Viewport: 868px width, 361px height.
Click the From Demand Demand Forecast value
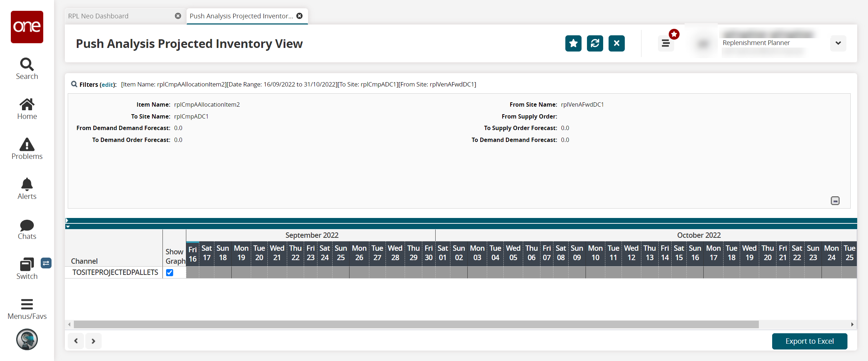coord(178,128)
